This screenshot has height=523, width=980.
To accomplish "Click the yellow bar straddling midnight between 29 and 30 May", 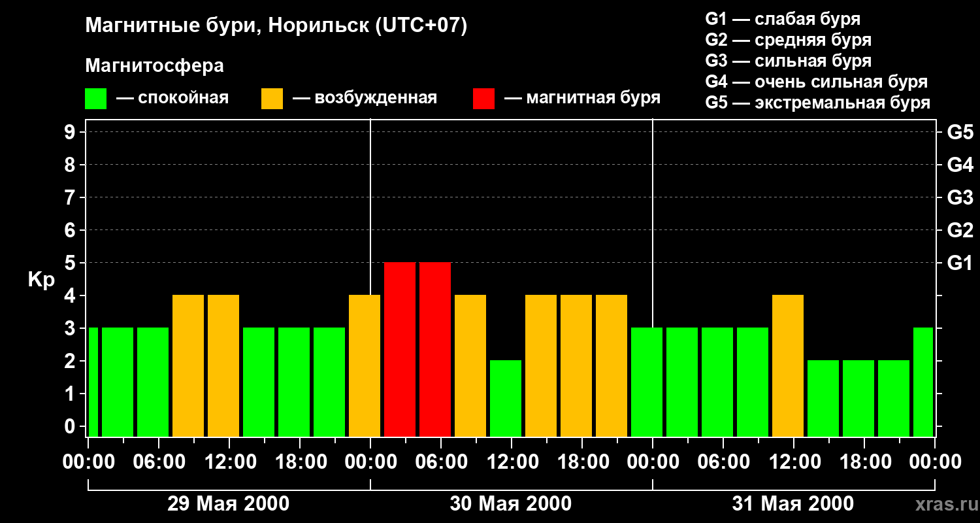I will [x=365, y=365].
